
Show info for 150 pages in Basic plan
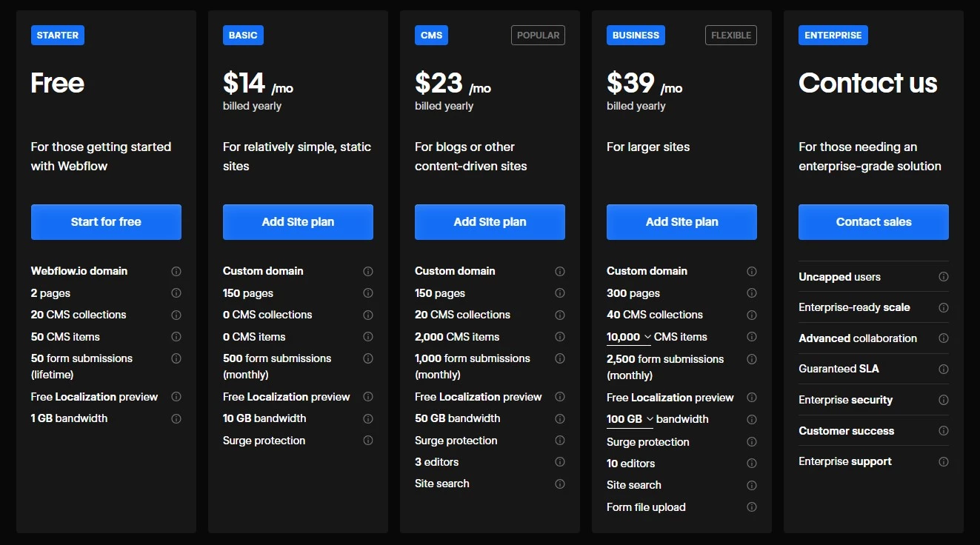tap(368, 293)
